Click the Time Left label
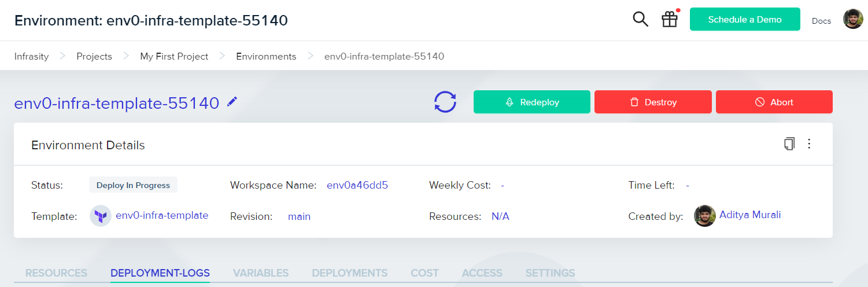868x287 pixels. (651, 185)
